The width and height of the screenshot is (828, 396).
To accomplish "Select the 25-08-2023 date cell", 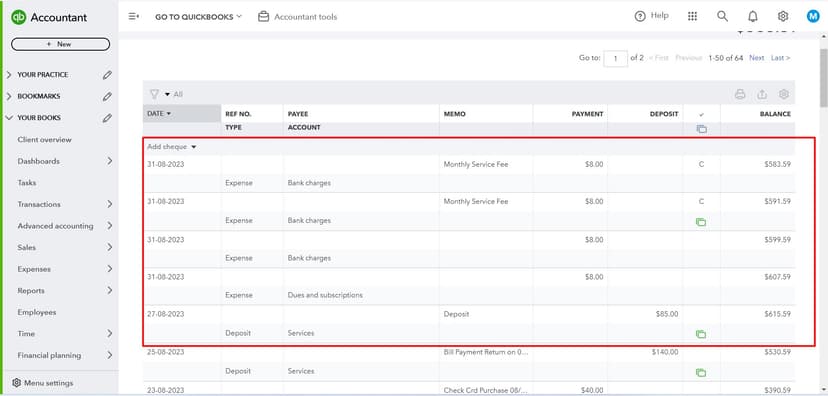I will [x=166, y=352].
